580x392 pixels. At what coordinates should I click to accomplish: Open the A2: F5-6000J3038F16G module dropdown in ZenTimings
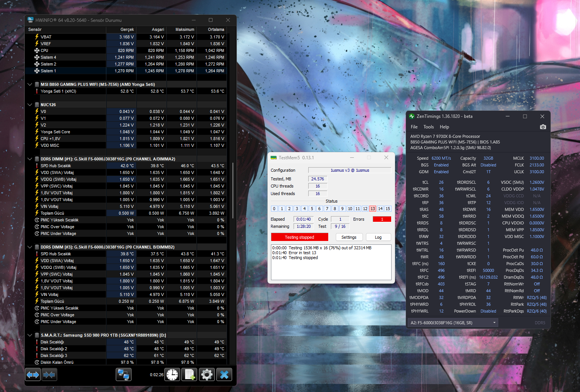point(453,323)
